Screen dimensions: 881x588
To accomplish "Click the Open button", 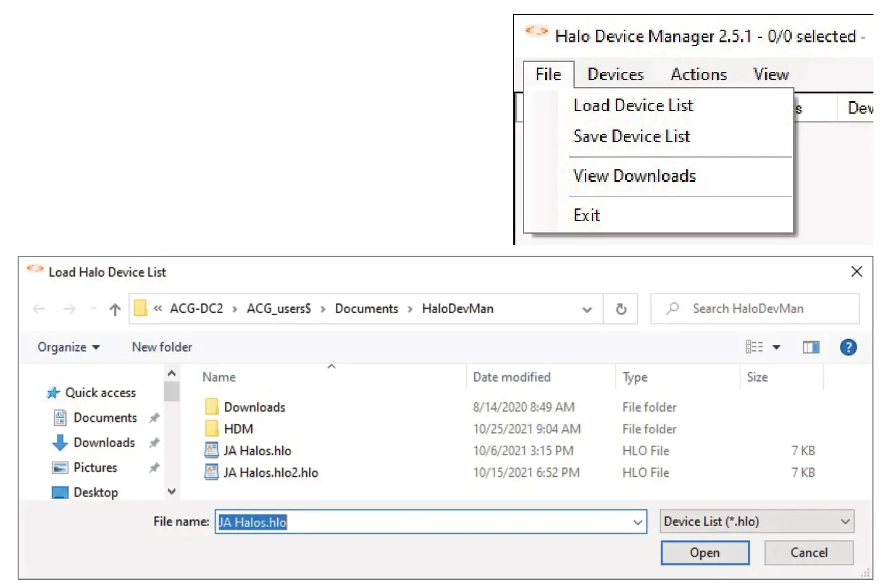I will click(x=705, y=552).
